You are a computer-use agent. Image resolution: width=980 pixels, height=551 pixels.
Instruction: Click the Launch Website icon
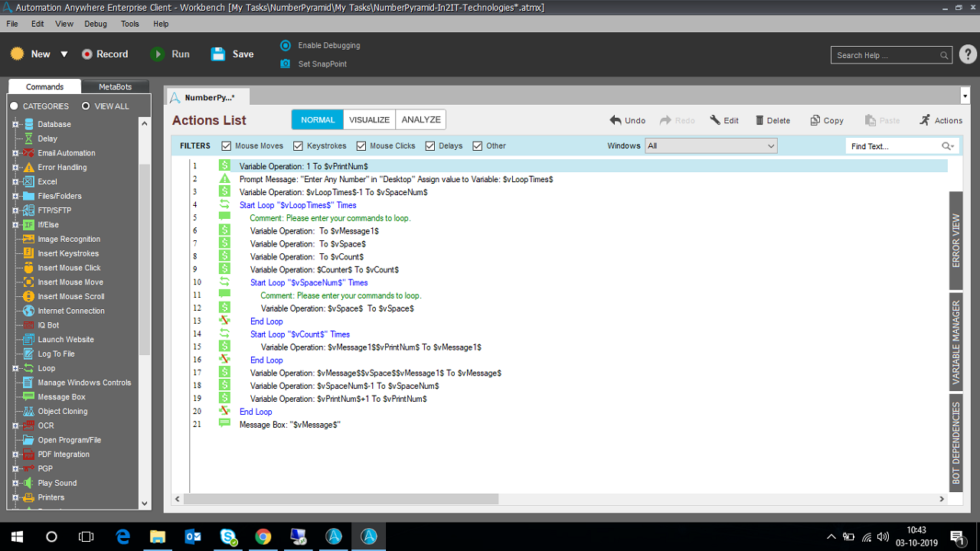[x=28, y=339]
